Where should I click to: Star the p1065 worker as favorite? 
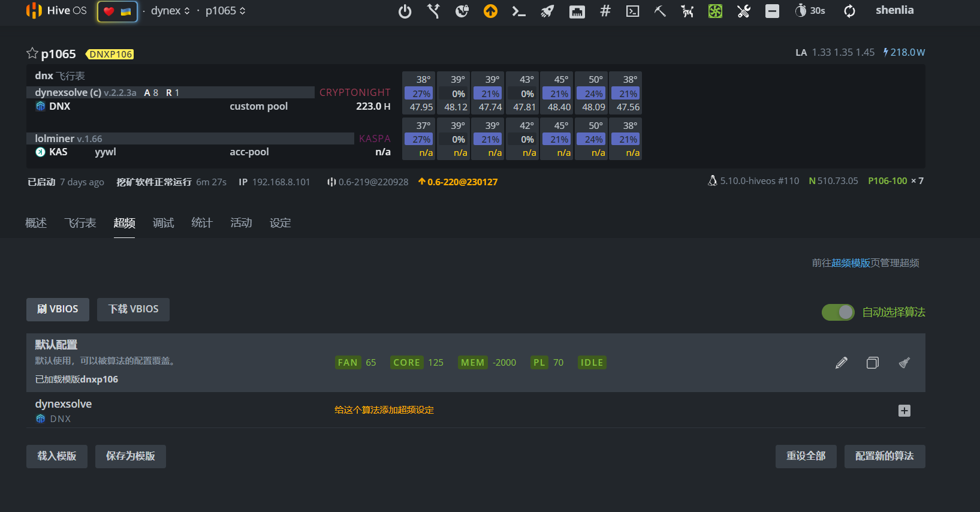tap(32, 53)
